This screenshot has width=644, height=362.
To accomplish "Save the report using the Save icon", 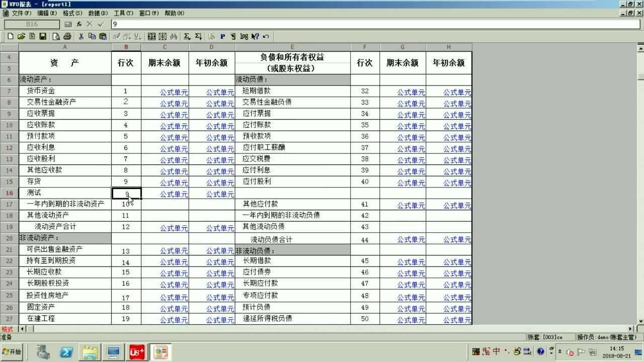I will click(42, 36).
